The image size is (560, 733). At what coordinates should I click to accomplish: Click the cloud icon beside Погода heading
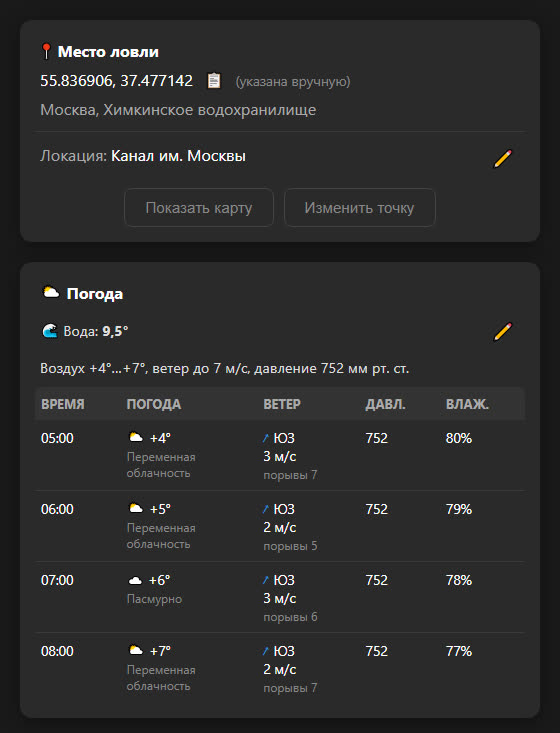click(x=51, y=293)
